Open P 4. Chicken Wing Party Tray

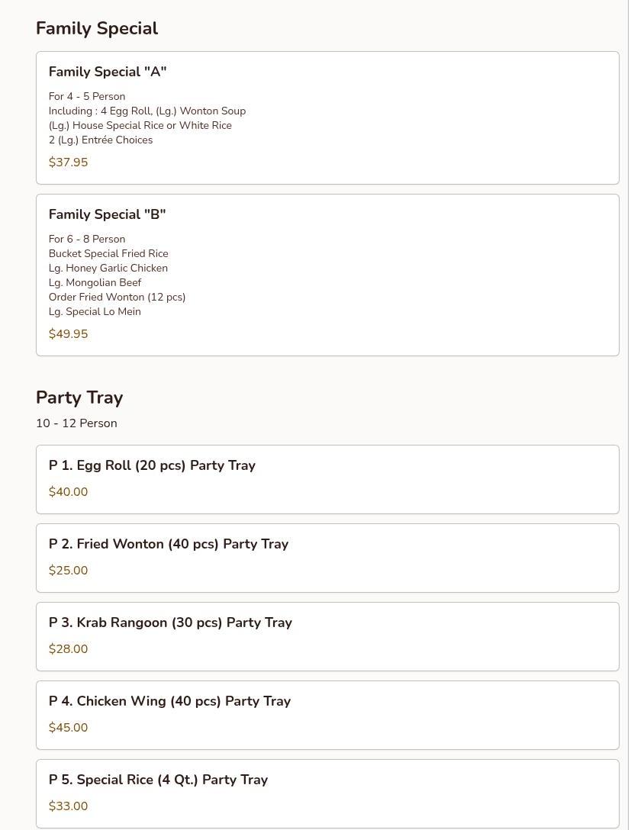tap(169, 701)
